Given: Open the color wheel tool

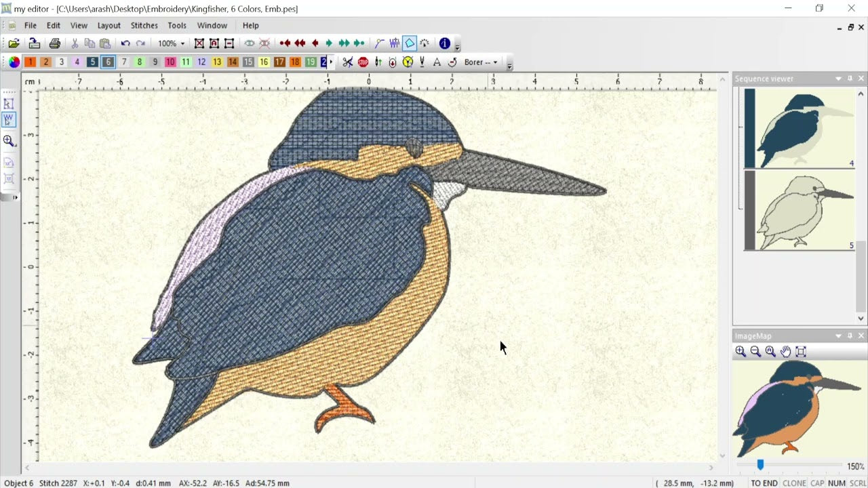Looking at the screenshot, I should click(x=13, y=62).
